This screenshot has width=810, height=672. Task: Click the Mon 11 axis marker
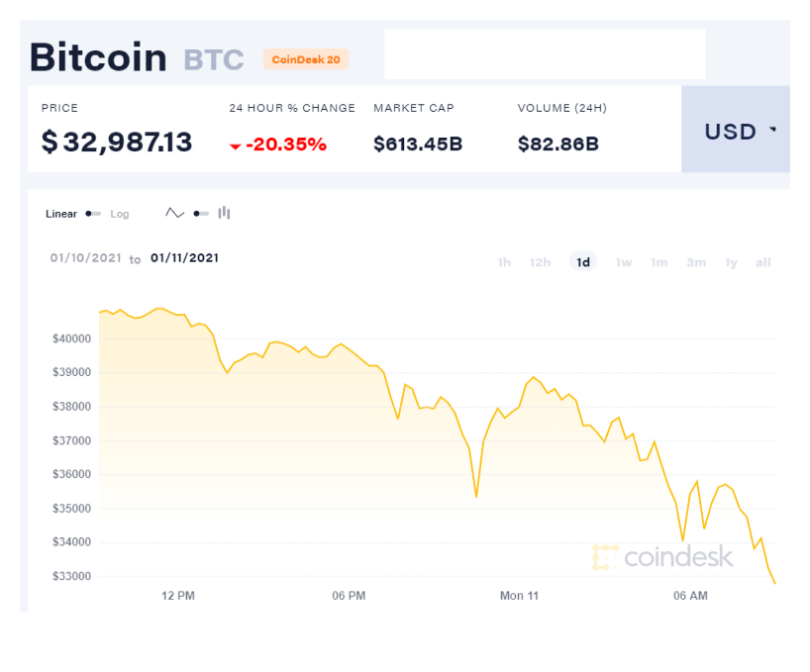click(x=519, y=596)
